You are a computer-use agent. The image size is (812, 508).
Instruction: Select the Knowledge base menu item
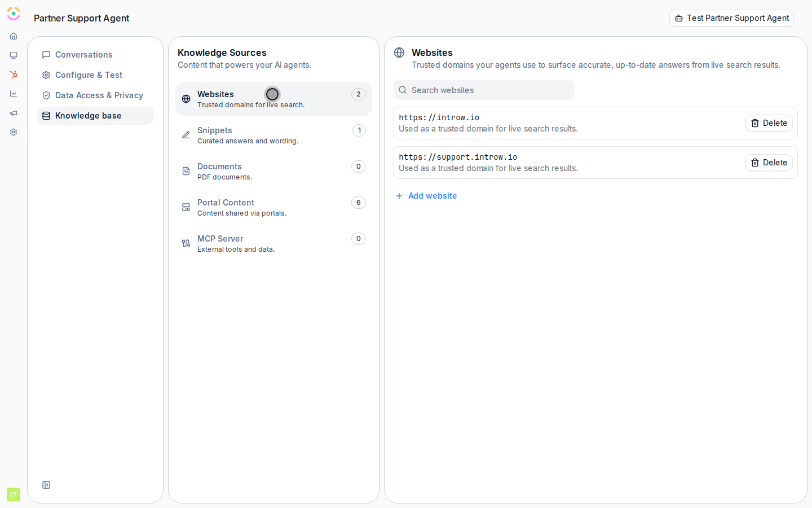click(x=95, y=116)
